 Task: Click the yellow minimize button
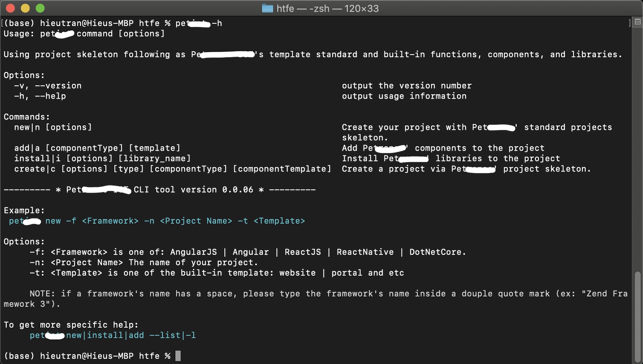tap(25, 7)
